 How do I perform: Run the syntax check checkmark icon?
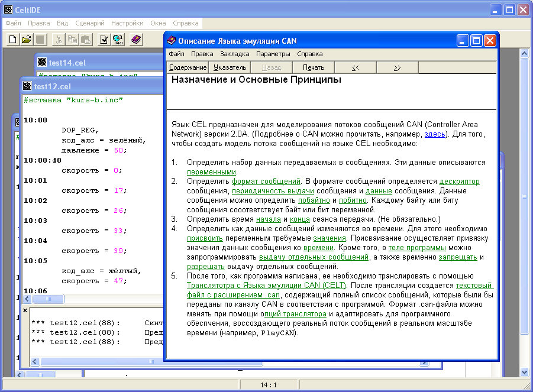pos(104,40)
